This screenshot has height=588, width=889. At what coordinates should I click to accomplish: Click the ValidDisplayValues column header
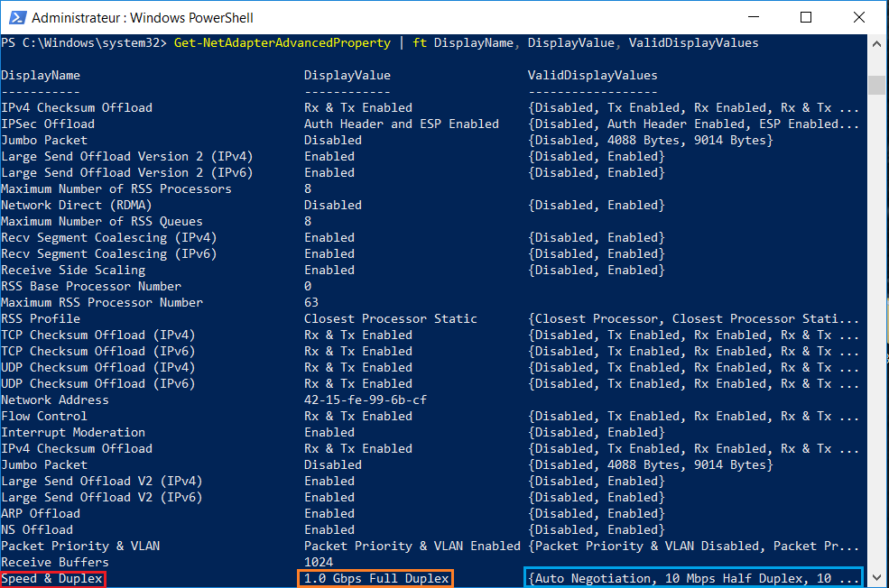click(x=592, y=75)
